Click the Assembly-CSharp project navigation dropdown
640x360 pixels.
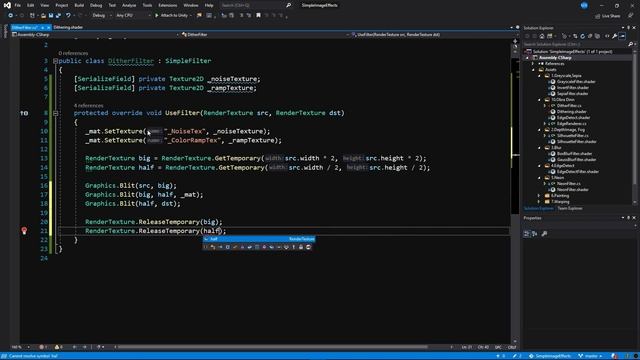click(x=96, y=35)
